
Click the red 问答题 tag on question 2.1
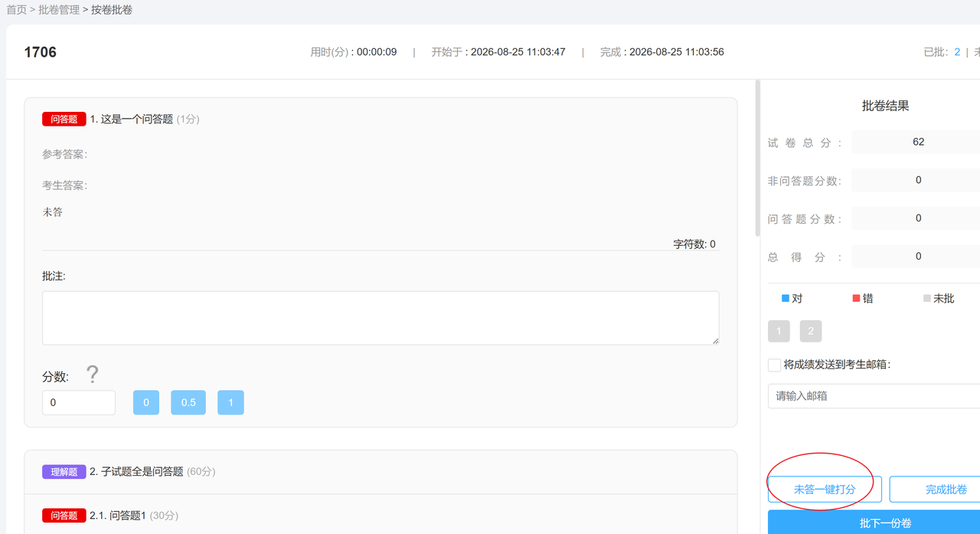(64, 516)
